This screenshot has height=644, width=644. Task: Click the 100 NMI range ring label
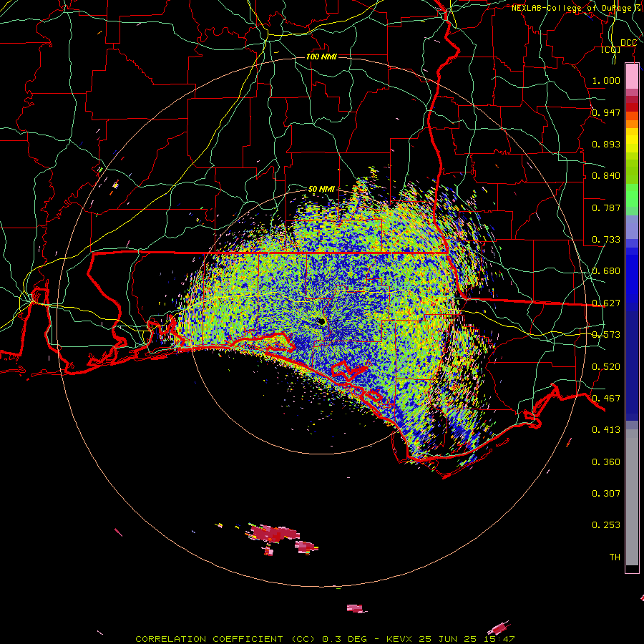click(321, 57)
